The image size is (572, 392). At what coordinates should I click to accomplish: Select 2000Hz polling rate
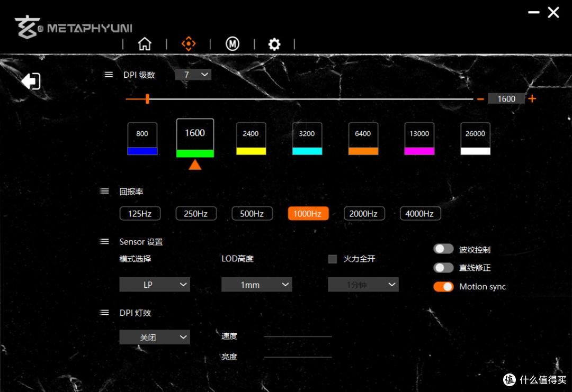[364, 214]
